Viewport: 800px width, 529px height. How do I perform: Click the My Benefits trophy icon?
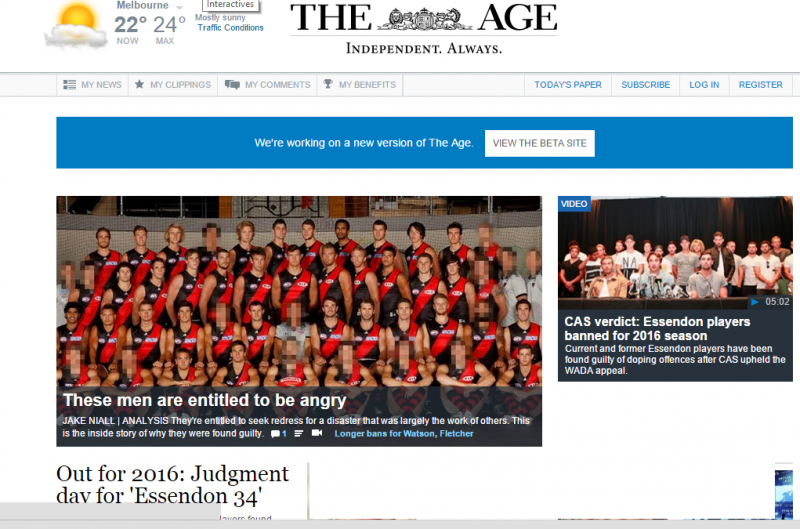(x=327, y=85)
